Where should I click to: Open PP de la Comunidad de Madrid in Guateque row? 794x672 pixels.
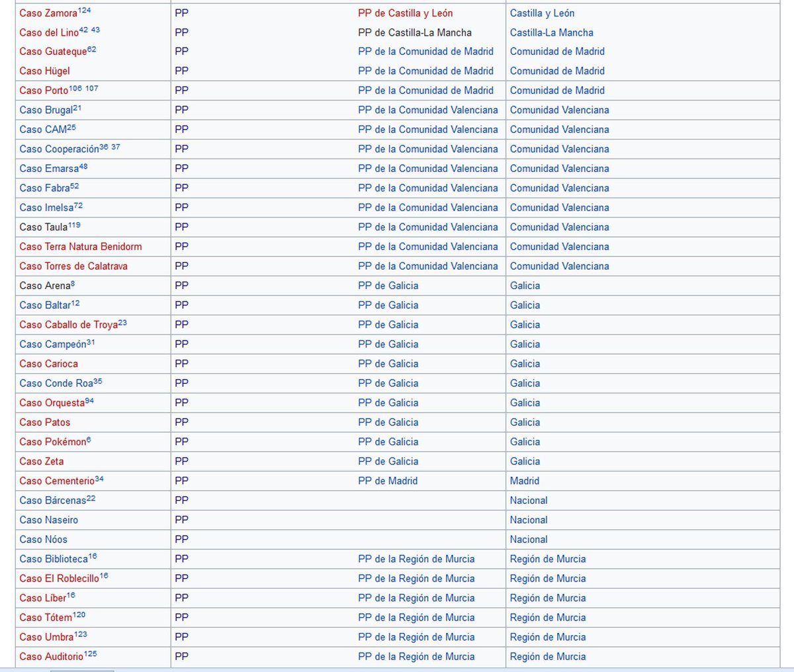point(425,52)
